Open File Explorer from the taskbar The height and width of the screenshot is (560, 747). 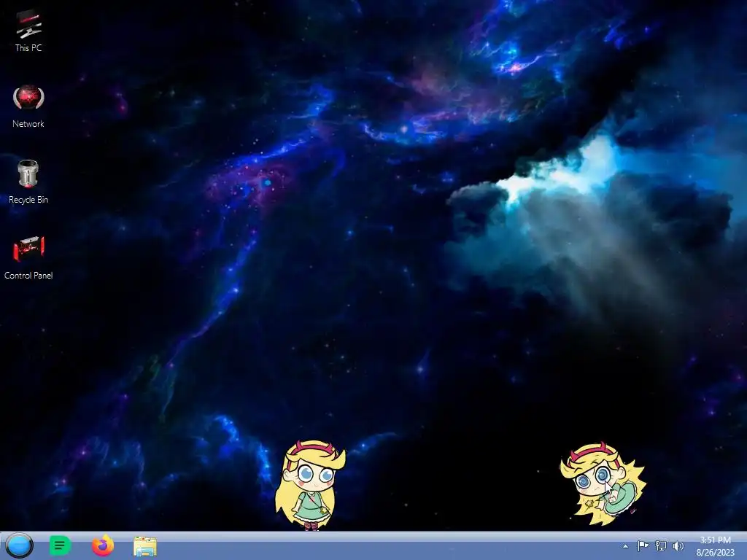[x=145, y=546]
